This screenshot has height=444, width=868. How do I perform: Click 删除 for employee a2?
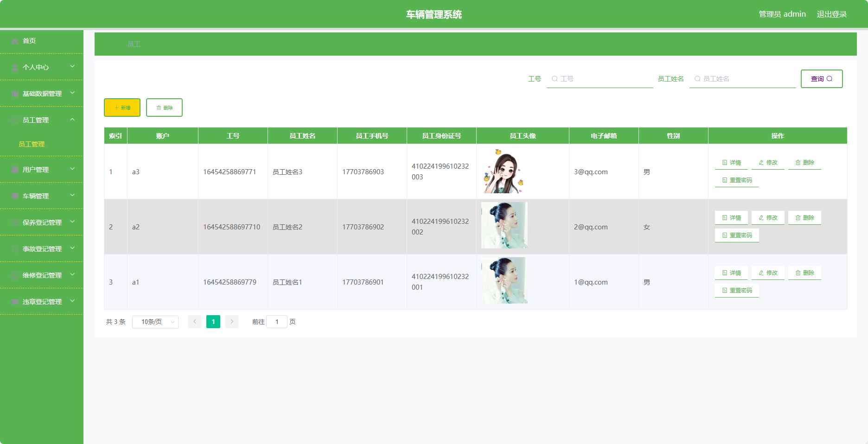[804, 218]
